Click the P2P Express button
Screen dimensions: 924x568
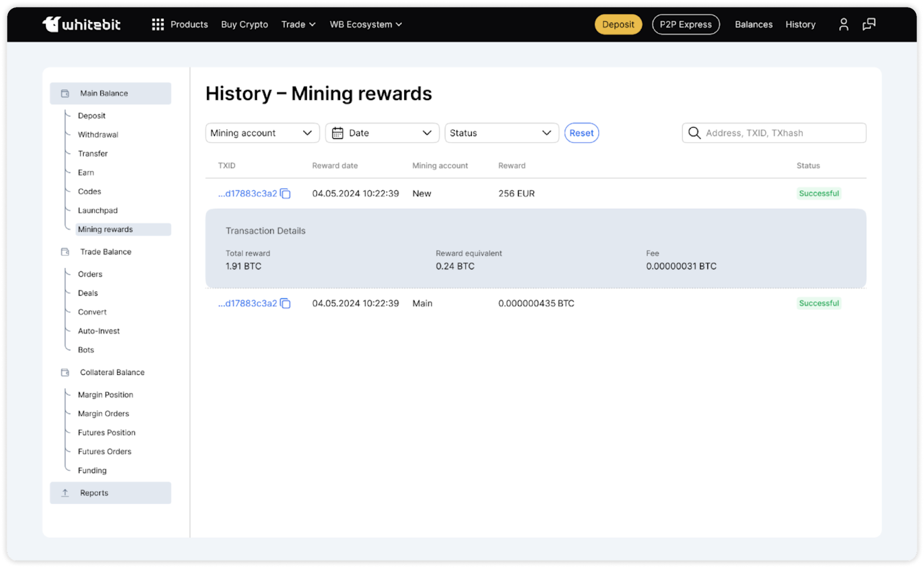[685, 24]
